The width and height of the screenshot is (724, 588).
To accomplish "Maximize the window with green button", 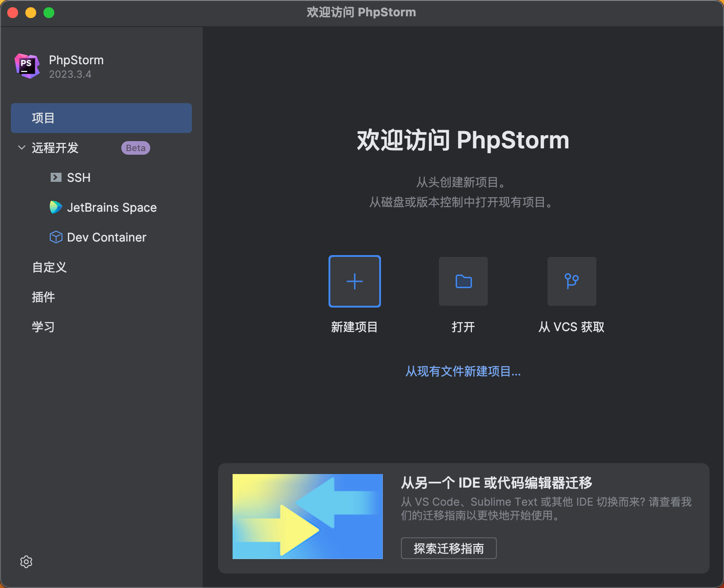I will (49, 13).
